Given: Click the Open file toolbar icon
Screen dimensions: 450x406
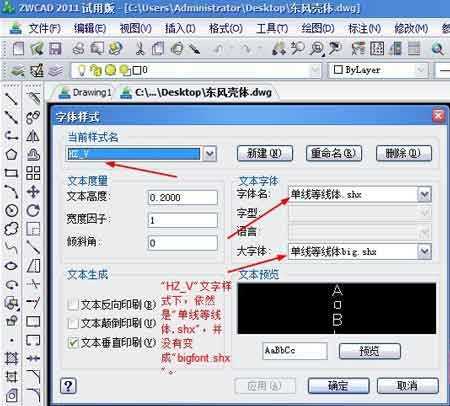Looking at the screenshot, I should pyautogui.click(x=37, y=49).
